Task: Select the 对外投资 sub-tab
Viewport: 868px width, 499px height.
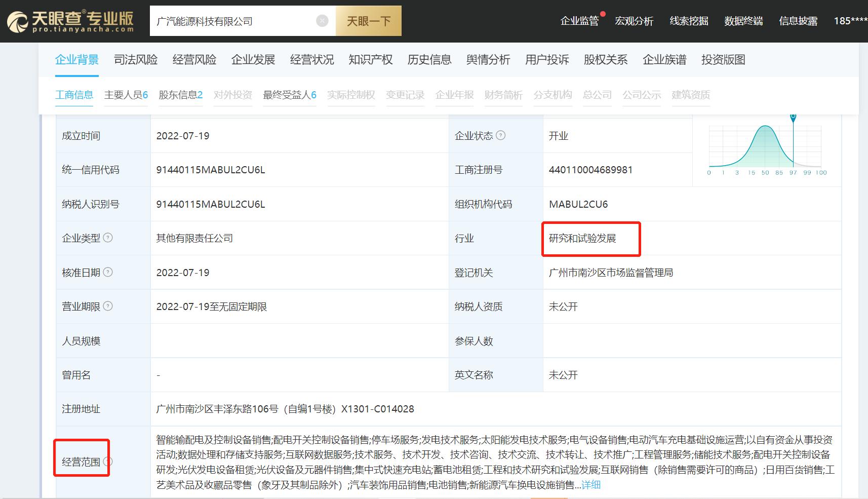Action: coord(233,95)
